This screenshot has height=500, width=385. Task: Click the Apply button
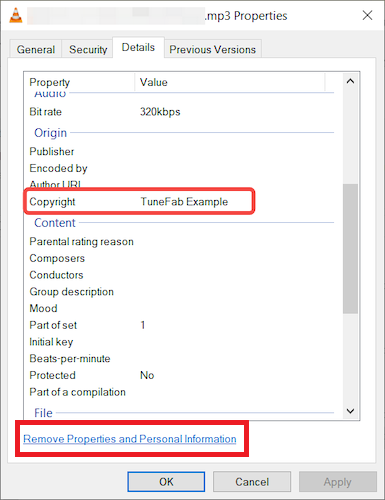pos(338,482)
